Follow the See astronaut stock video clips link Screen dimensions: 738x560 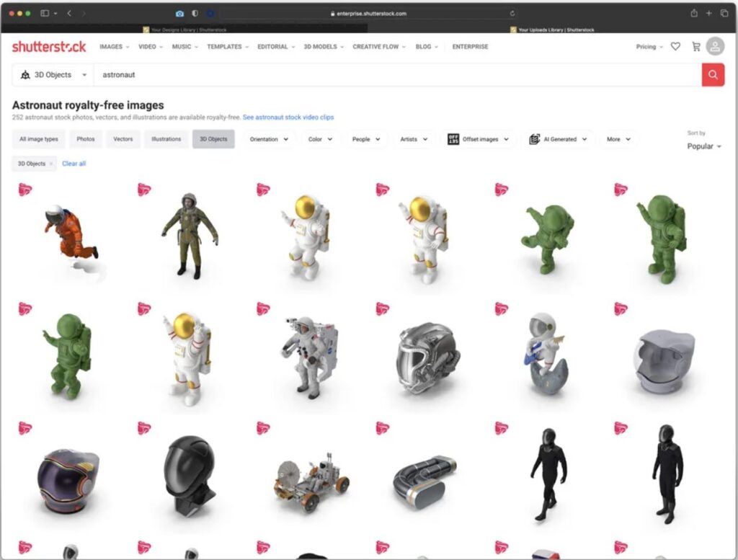288,117
